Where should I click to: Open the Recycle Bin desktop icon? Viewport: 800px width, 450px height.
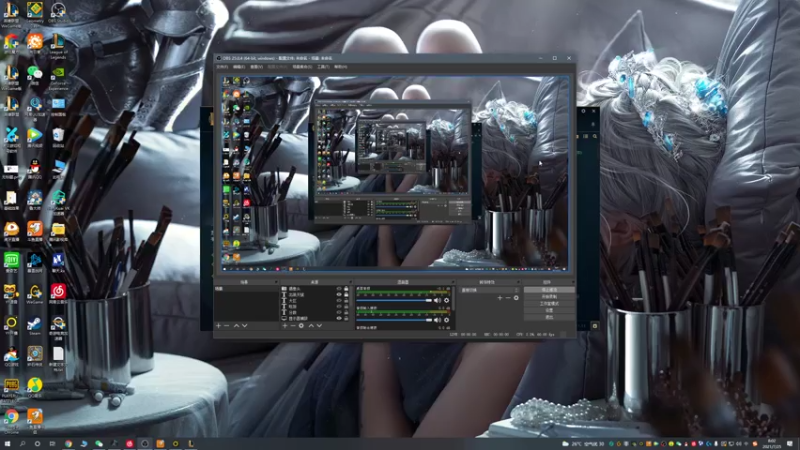tap(58, 137)
